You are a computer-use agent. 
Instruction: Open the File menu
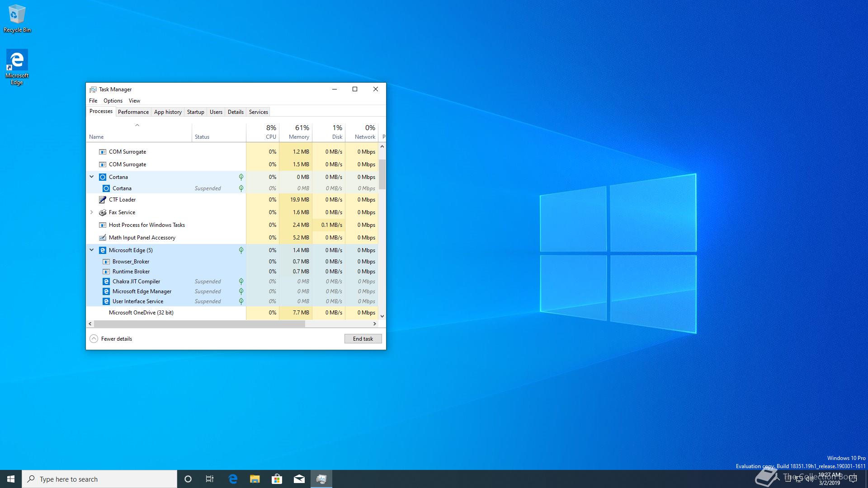pos(93,101)
